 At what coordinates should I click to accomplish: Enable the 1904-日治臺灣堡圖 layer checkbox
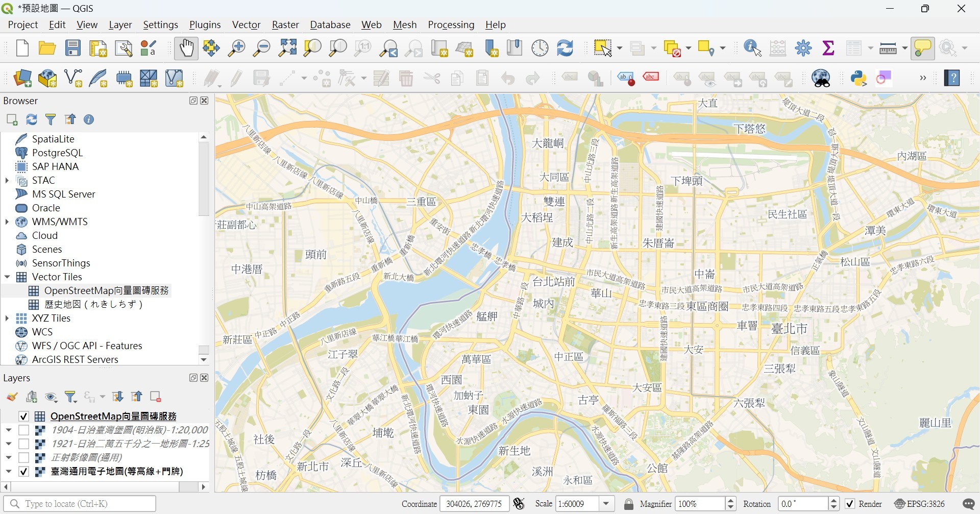tap(24, 430)
